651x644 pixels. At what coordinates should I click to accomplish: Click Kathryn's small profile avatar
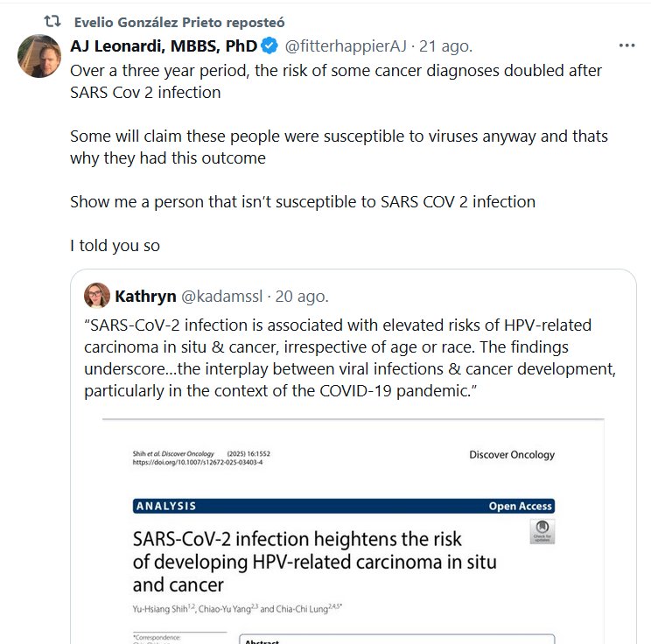(96, 296)
